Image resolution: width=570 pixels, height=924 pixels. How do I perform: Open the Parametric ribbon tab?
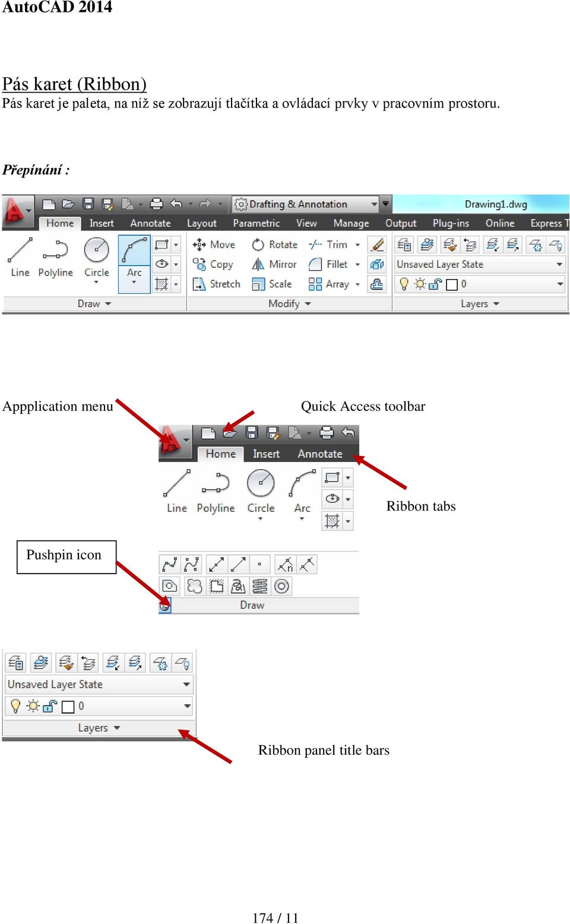(256, 223)
